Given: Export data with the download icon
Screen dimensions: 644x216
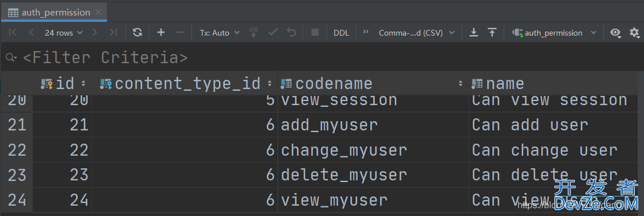Looking at the screenshot, I should pos(474,32).
